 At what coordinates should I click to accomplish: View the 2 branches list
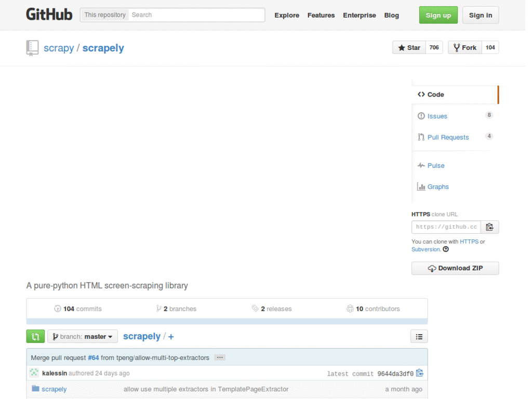tap(176, 309)
